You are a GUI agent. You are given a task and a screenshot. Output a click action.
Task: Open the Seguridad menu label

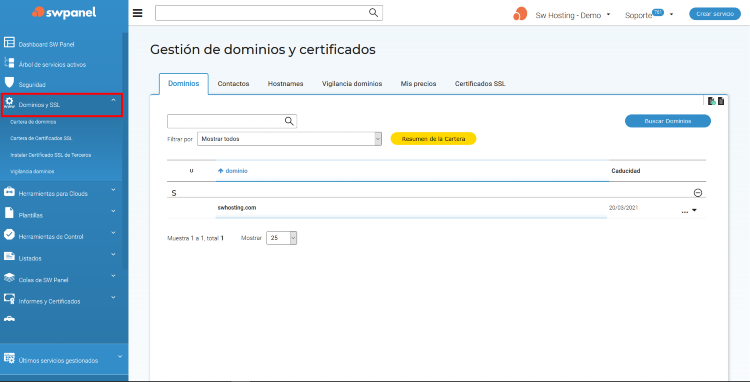32,85
